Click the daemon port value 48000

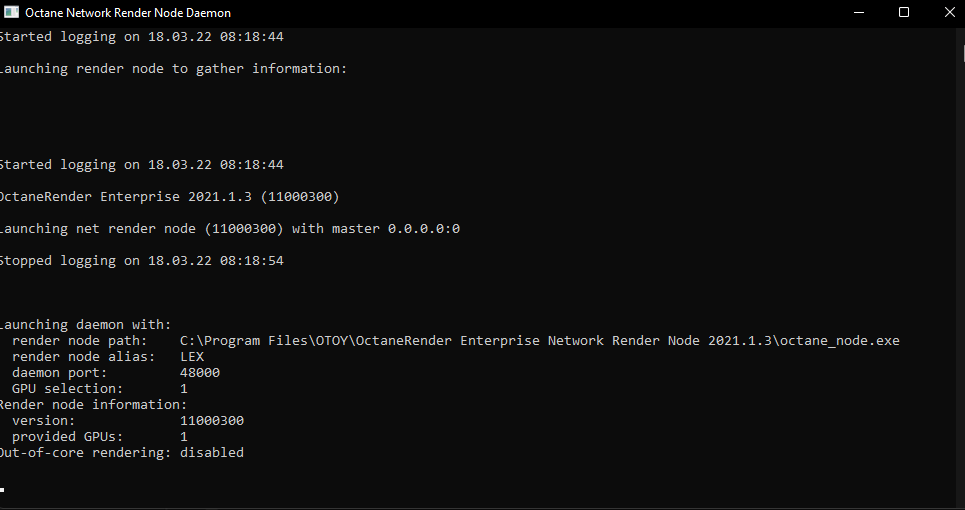[200, 373]
